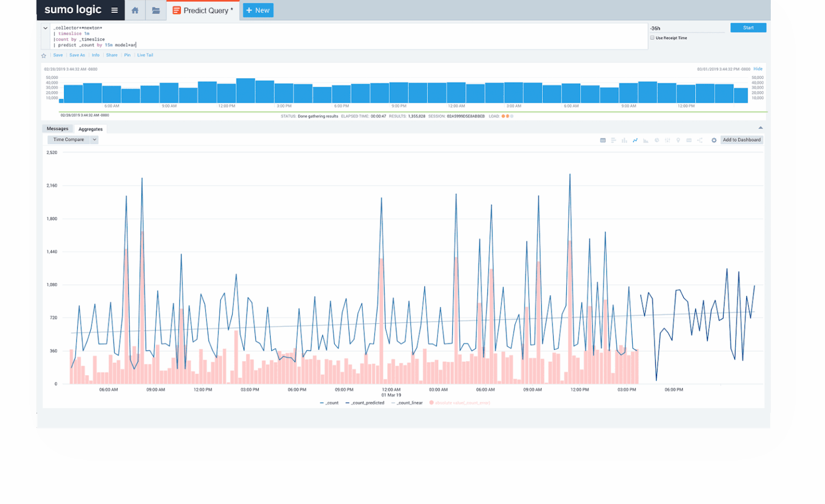The image size is (825, 504).
Task: Select the Sankey diagram chart icon
Action: [x=700, y=140]
